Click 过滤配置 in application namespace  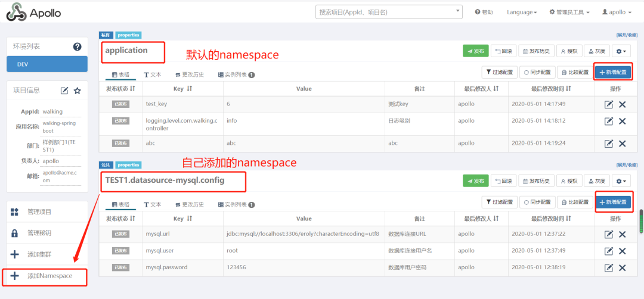(x=499, y=72)
